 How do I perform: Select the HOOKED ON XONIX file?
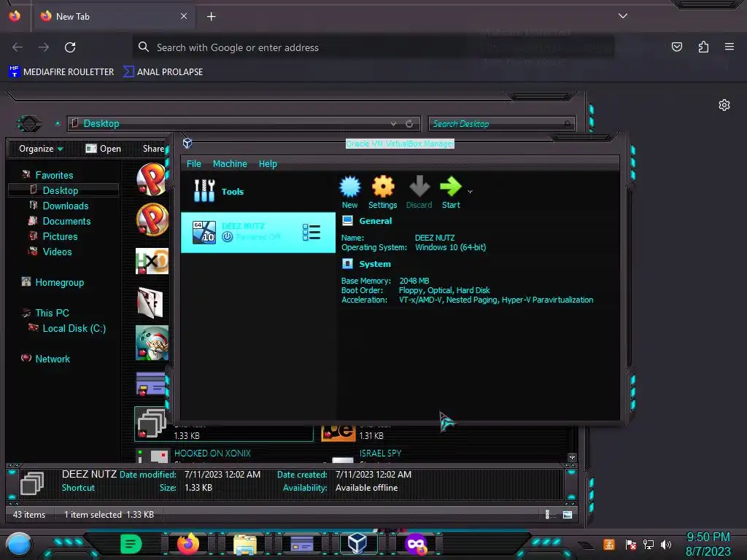point(212,454)
